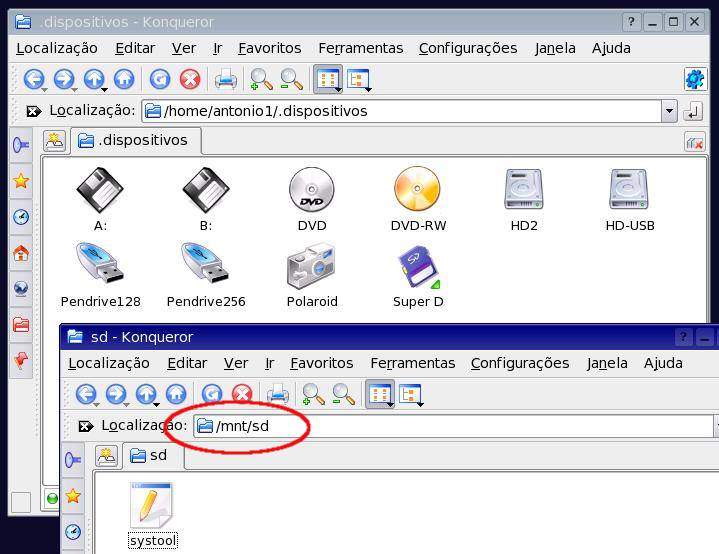This screenshot has height=554, width=719.
Task: Open the Ferramentas menu in the top window
Action: coord(360,48)
